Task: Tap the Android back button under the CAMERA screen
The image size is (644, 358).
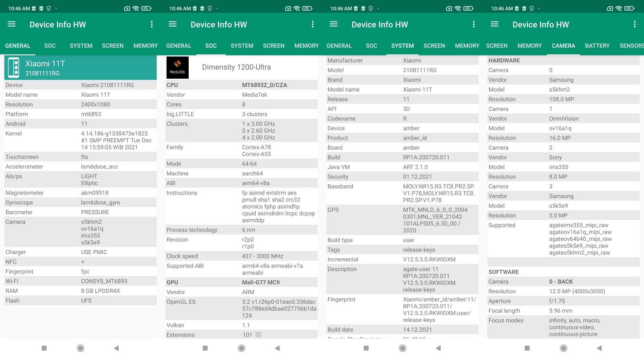Action: pyautogui.click(x=599, y=348)
